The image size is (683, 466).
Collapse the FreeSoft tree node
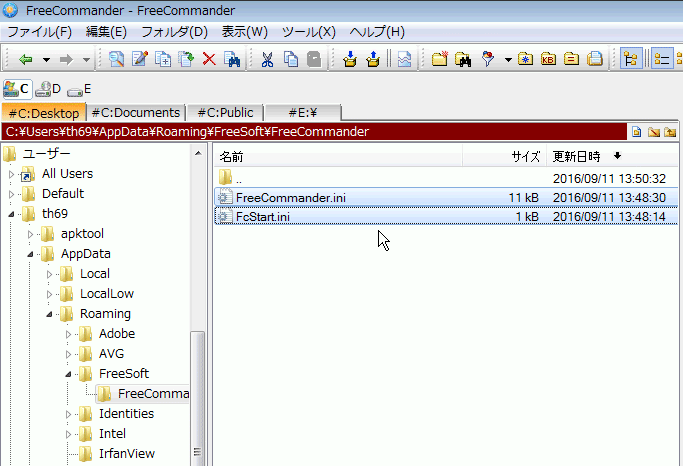point(68,374)
